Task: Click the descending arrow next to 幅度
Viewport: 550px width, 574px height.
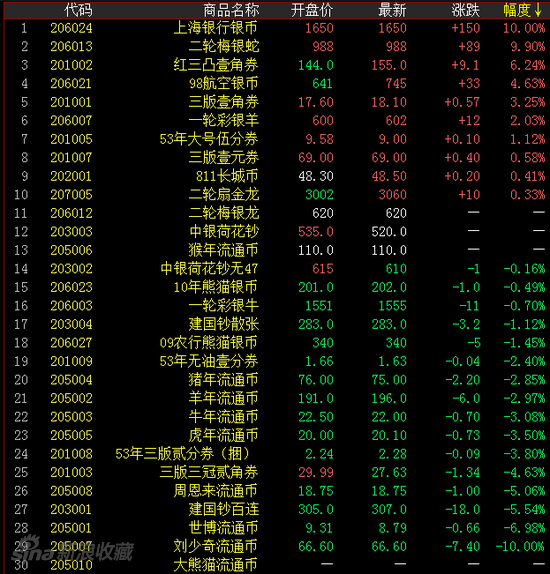Action: point(538,10)
